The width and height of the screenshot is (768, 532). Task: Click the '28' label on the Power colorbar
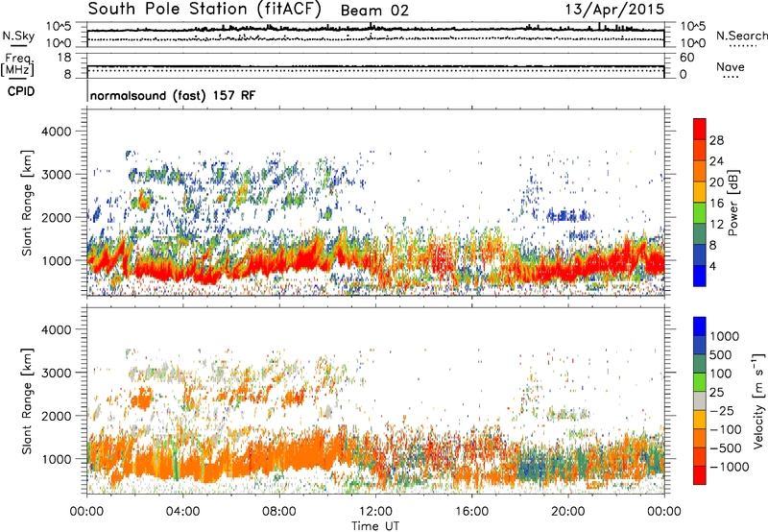pyautogui.click(x=716, y=140)
